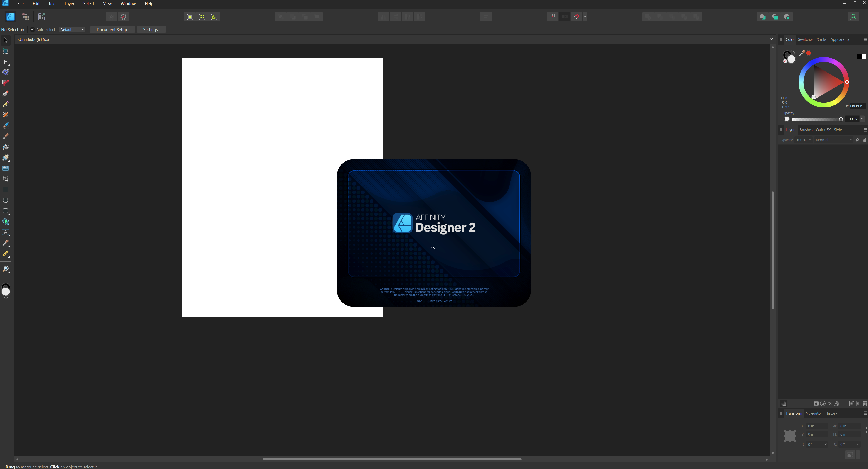The image size is (868, 469).
Task: Toggle layer lock icon in Layers panel
Action: [x=864, y=140]
